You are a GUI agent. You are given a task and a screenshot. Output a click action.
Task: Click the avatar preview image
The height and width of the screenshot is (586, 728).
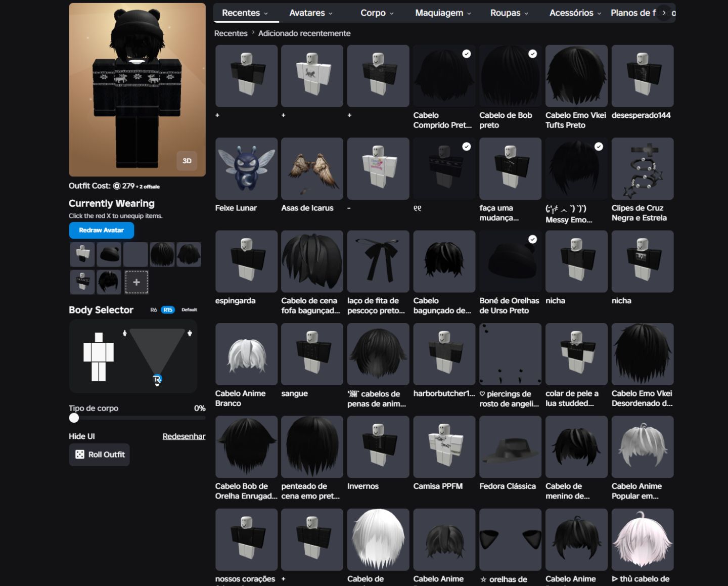tap(138, 90)
